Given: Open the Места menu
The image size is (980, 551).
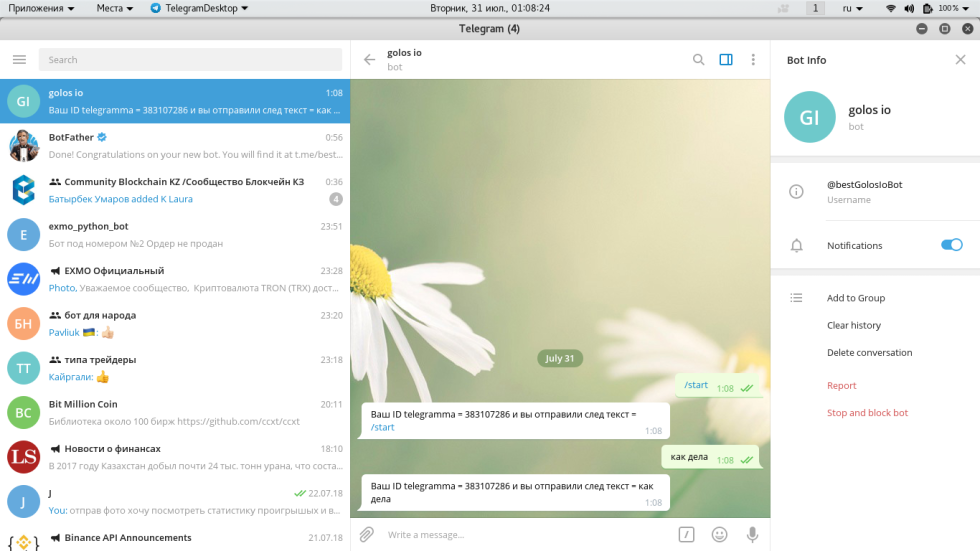Looking at the screenshot, I should [114, 8].
